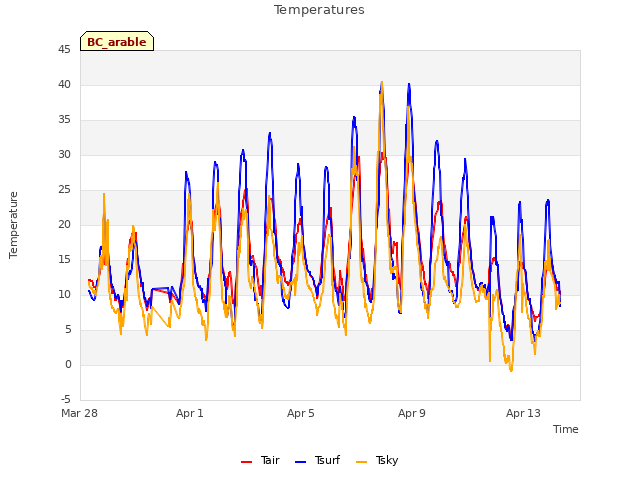Click the 20 y-axis tick label

(x=64, y=224)
